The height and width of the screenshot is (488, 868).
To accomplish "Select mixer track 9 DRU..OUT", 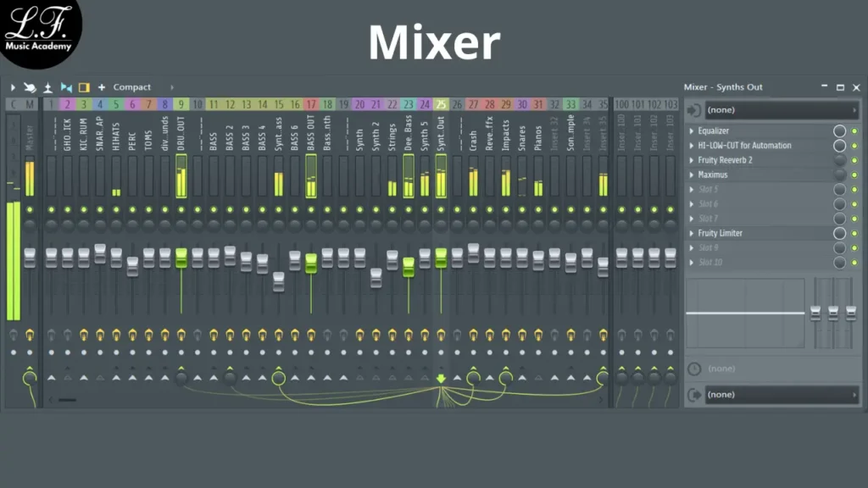I will click(x=181, y=144).
